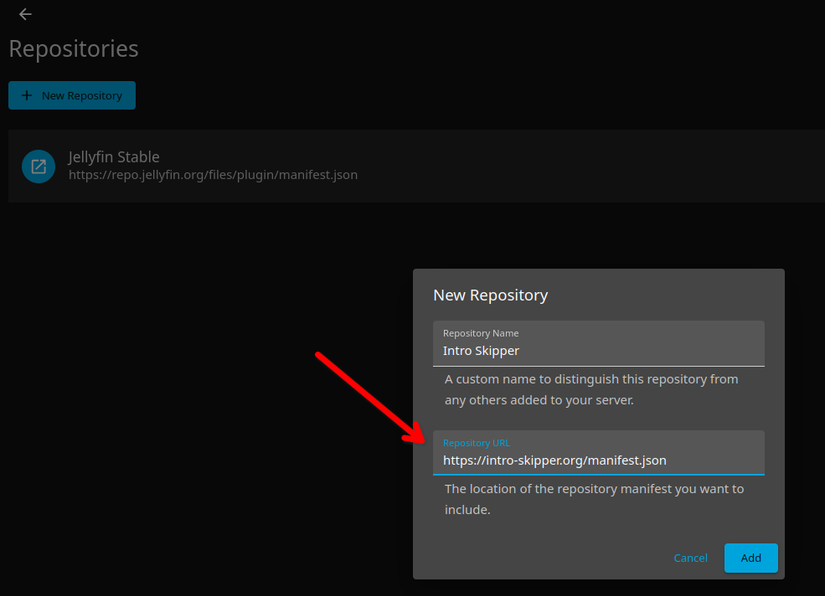Image resolution: width=825 pixels, height=596 pixels.
Task: Click the repo.jellyfin.org manifest URL
Action: (x=212, y=174)
